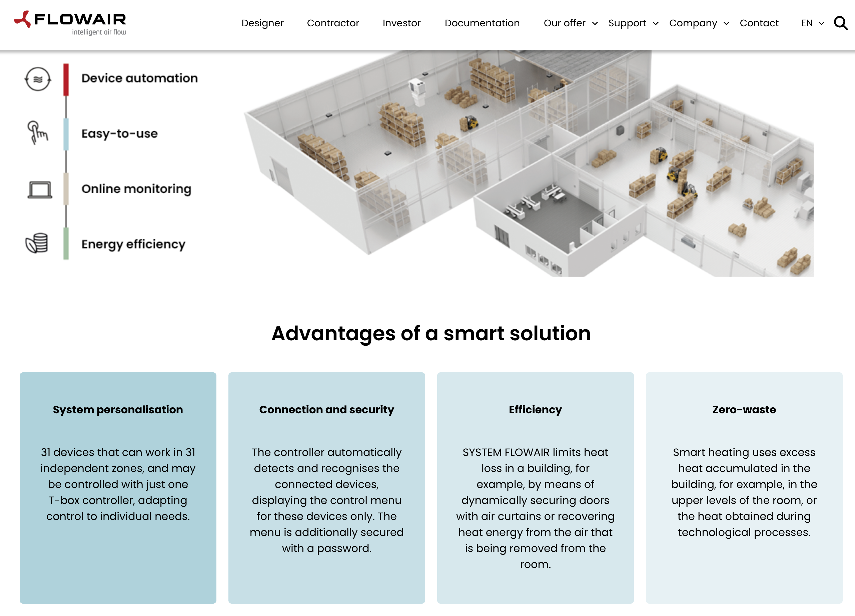Click the Support menu icon
The width and height of the screenshot is (855, 616).
coord(655,23)
